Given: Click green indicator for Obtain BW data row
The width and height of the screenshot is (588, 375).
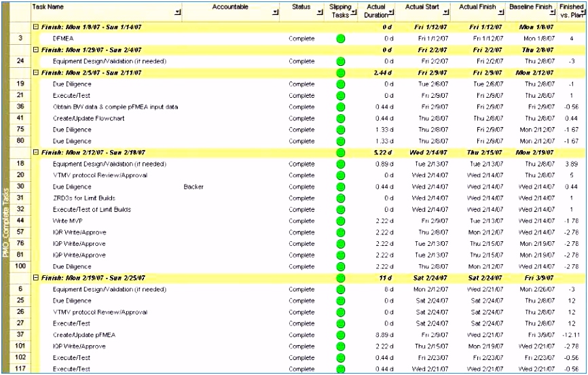Looking at the screenshot, I should point(340,107).
